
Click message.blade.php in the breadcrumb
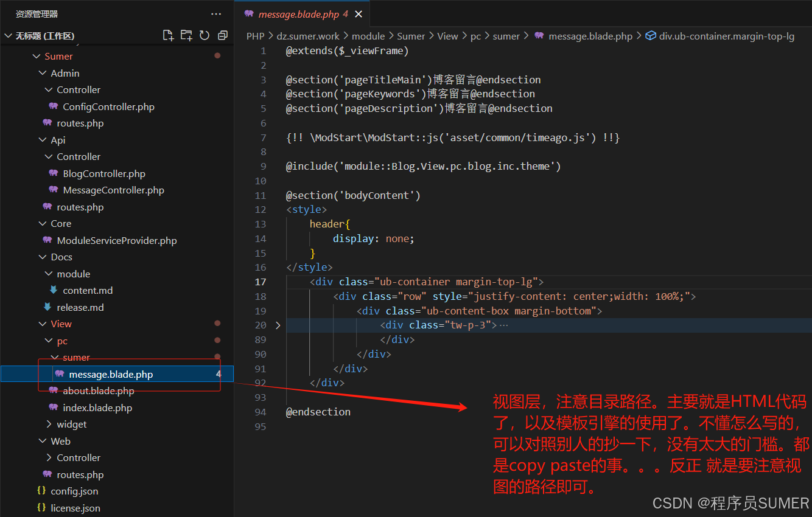[590, 36]
